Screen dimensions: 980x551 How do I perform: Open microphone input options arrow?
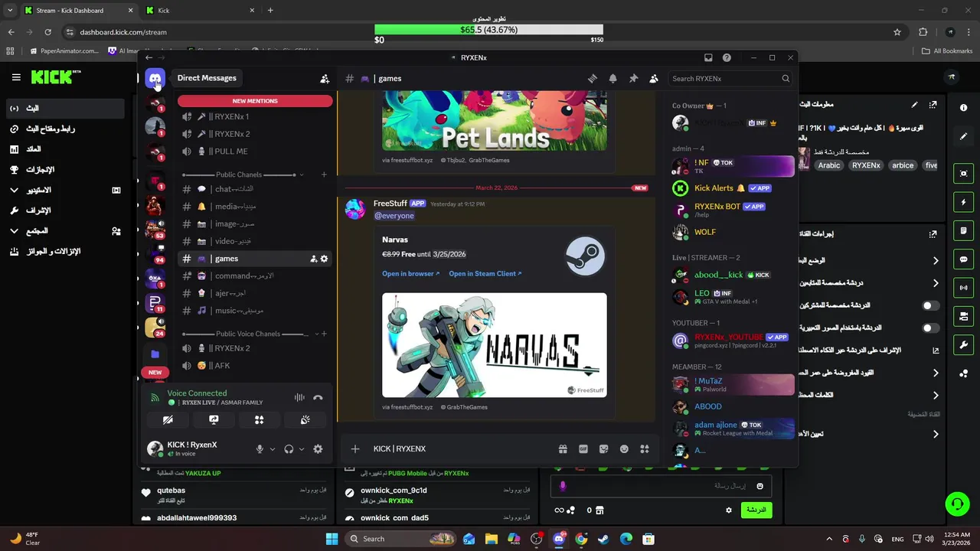click(272, 449)
